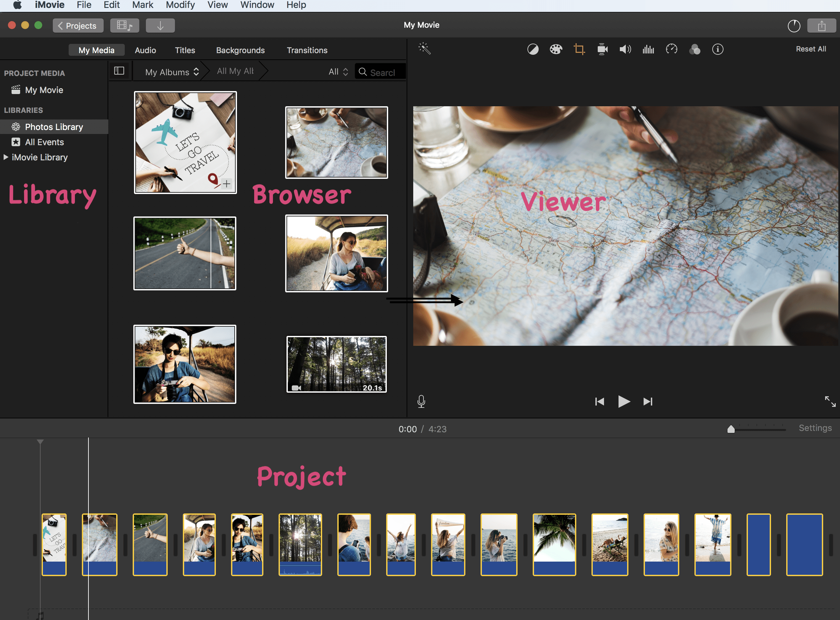Click the circular progress indicator icon
Screen dimensions: 840x620
click(x=794, y=26)
